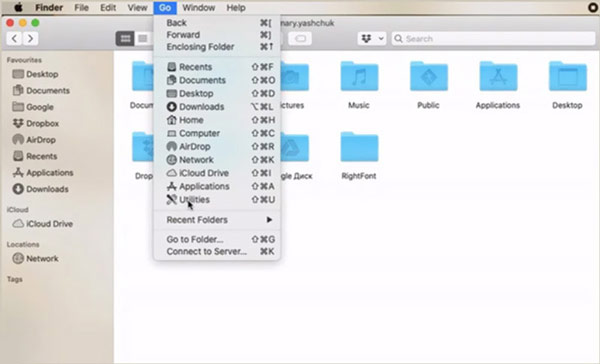The height and width of the screenshot is (364, 600).
Task: Open the Apple menu
Action: 18,7
